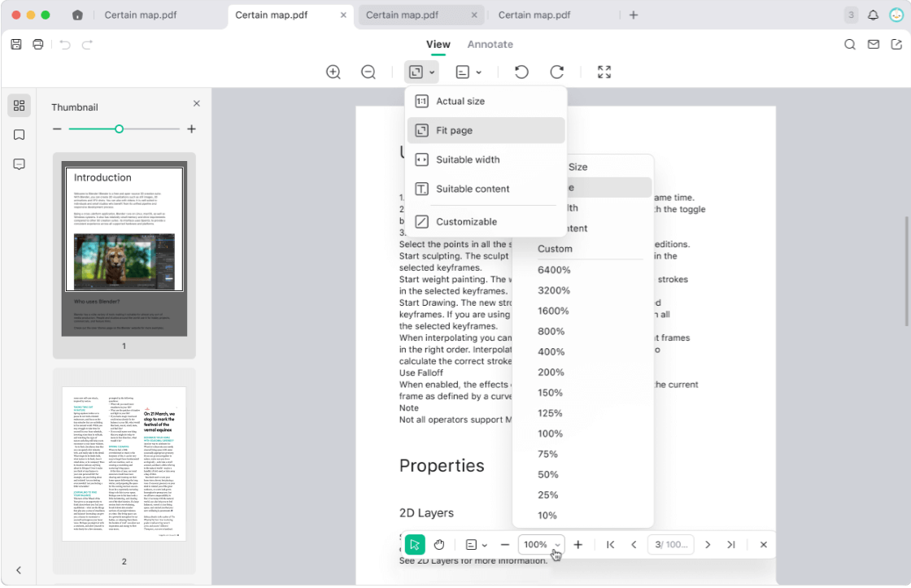The image size is (911, 588).
Task: Click the home icon in tab bar
Action: click(77, 15)
